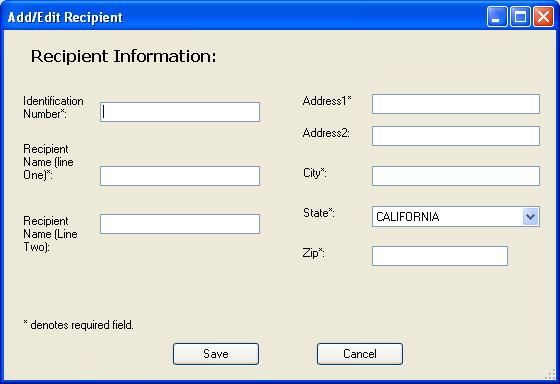Maximize the Add/Edit Recipient window
Image resolution: width=560 pixels, height=384 pixels.
[520, 17]
